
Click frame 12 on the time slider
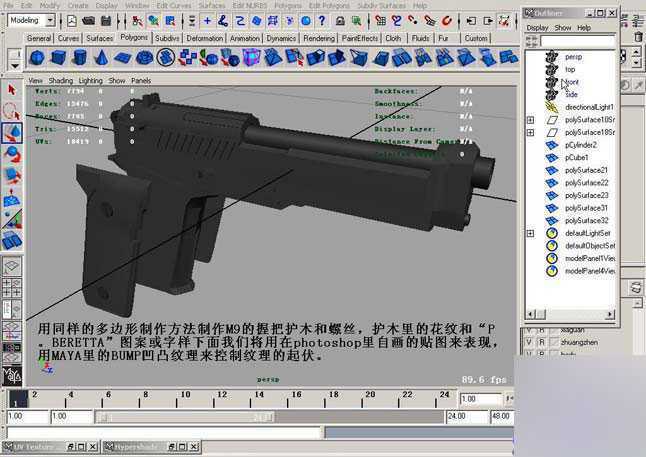click(x=222, y=398)
